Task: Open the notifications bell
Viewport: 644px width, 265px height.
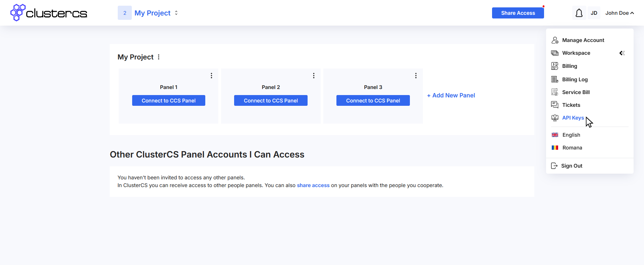Action: (579, 13)
